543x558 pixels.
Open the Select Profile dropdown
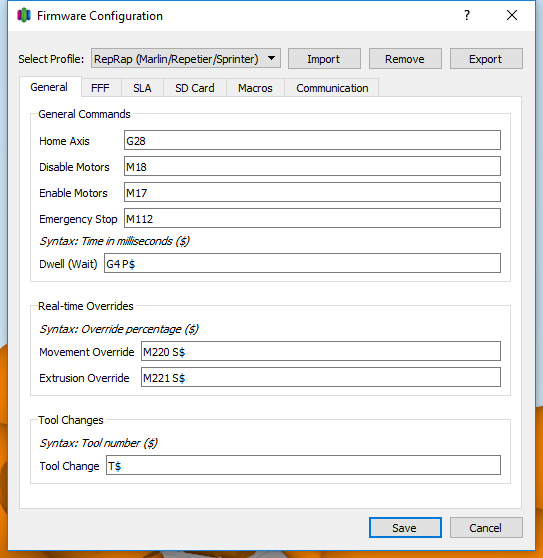pos(186,59)
